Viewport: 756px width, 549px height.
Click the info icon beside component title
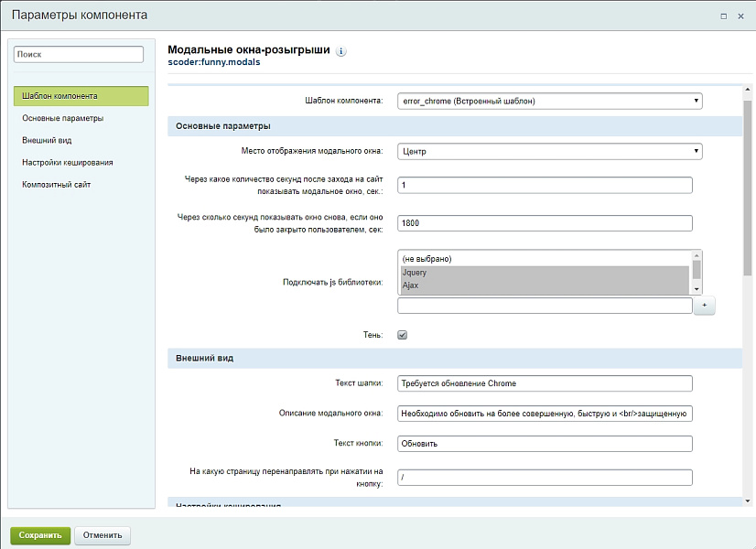tap(341, 52)
